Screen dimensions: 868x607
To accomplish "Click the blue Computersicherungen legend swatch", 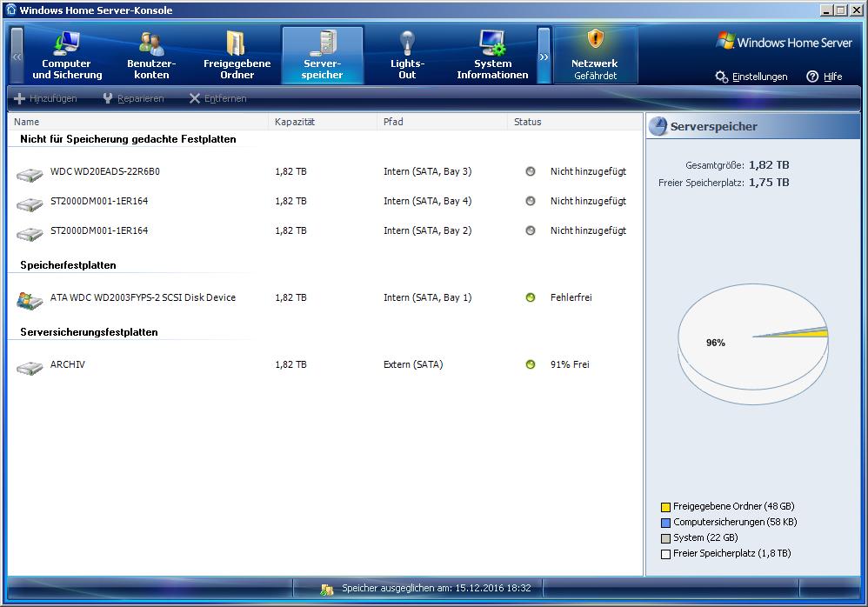I will (665, 523).
